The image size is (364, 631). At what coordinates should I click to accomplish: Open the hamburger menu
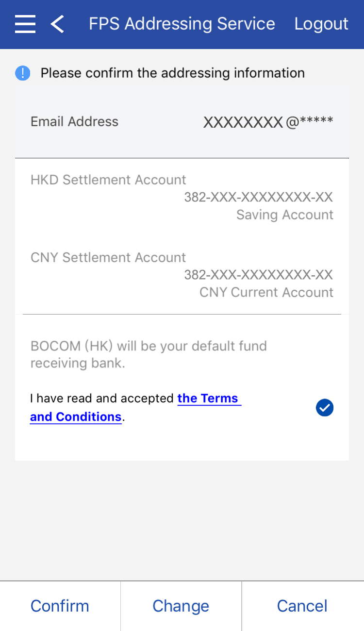tap(25, 24)
